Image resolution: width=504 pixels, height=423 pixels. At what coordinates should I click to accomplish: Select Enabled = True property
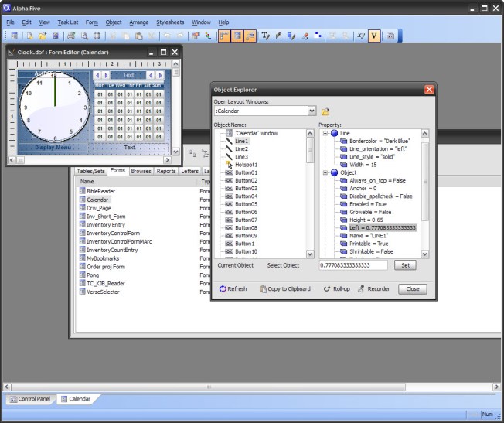[x=368, y=204]
